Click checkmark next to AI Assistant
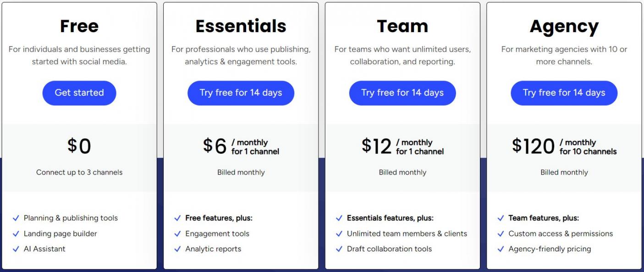 point(16,249)
